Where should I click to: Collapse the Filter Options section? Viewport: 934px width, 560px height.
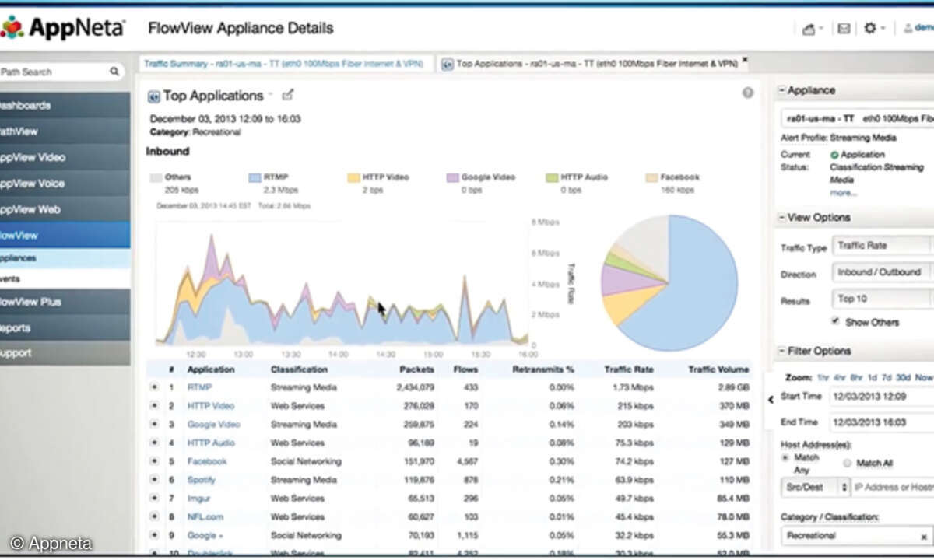pos(781,351)
